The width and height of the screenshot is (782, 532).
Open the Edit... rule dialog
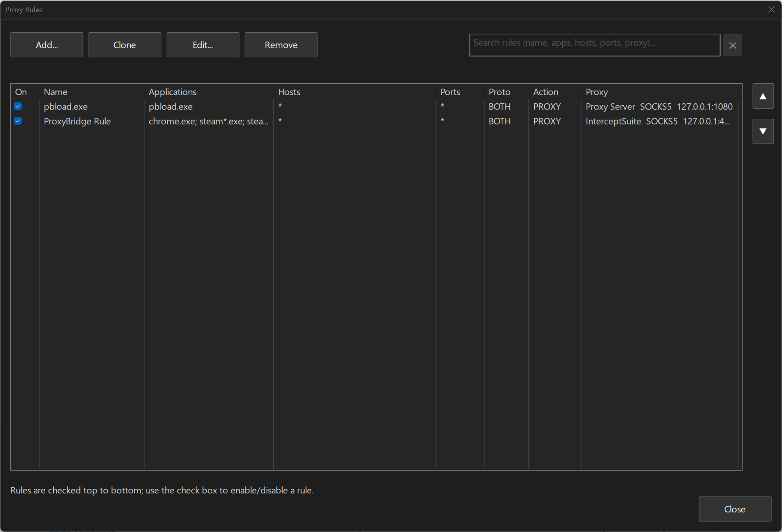(x=203, y=45)
